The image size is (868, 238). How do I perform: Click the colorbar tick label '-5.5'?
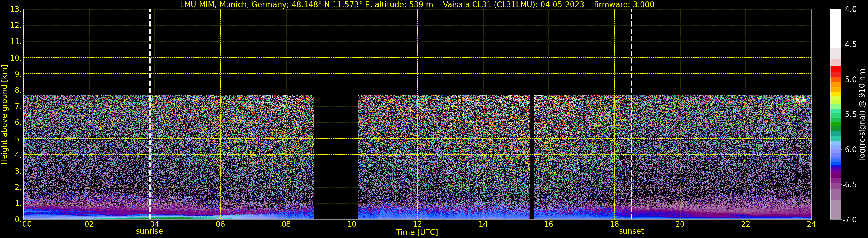(850, 115)
